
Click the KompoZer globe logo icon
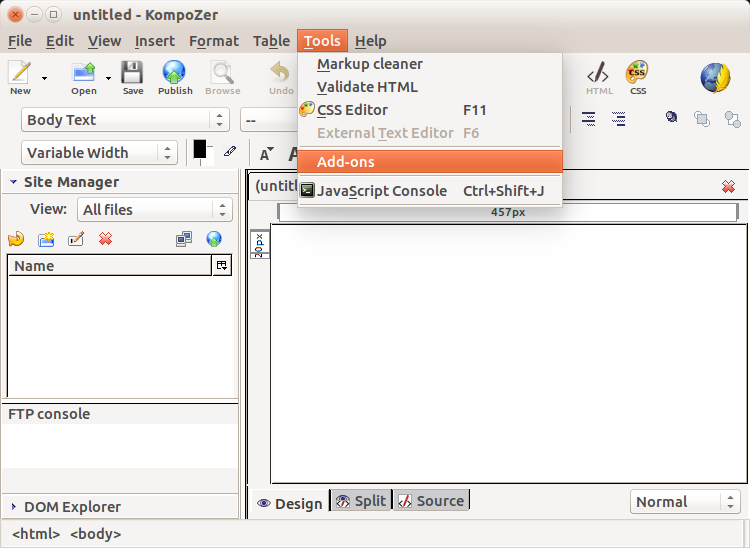point(716,77)
